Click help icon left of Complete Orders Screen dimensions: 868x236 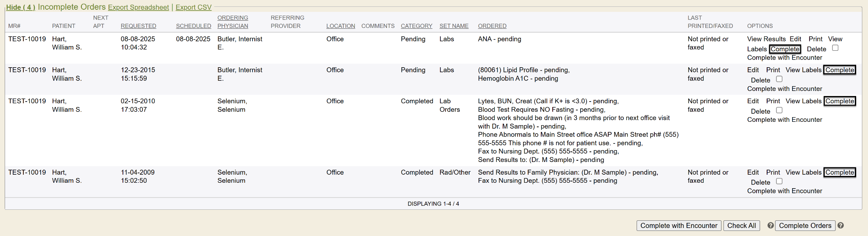click(771, 225)
